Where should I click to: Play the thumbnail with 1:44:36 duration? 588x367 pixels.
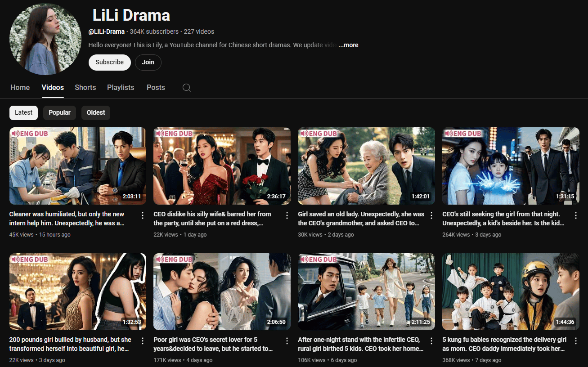(511, 291)
